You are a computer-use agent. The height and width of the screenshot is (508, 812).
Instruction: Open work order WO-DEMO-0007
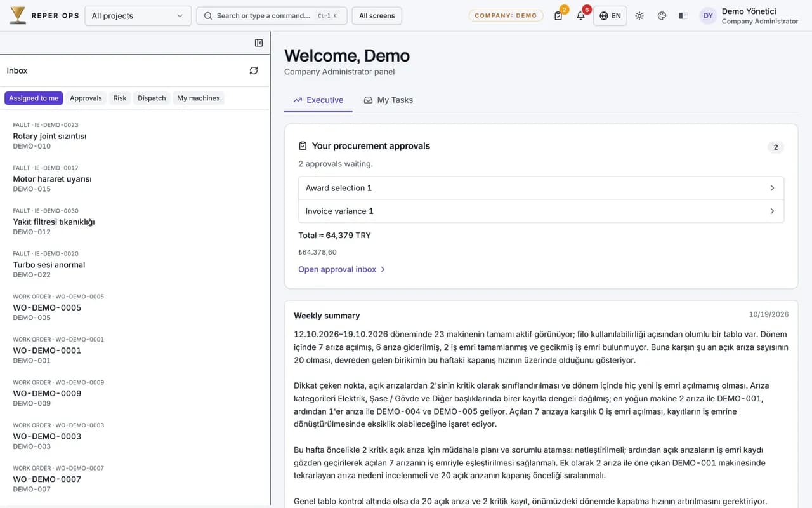(x=135, y=478)
